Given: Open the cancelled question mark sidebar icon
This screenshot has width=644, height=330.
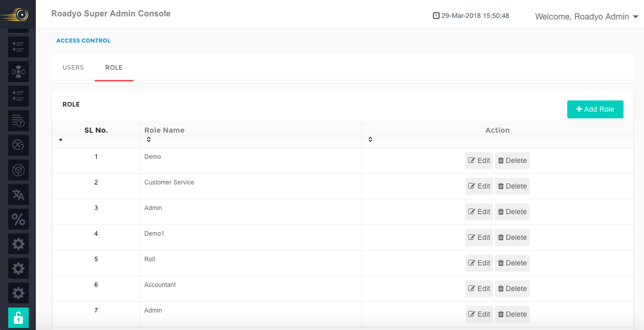Looking at the screenshot, I should click(18, 146).
